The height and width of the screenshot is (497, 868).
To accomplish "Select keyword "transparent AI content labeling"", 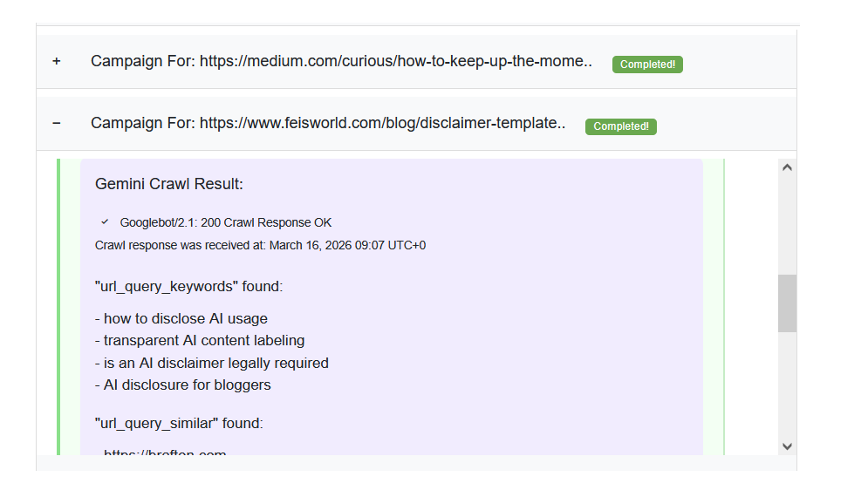I will pyautogui.click(x=204, y=341).
